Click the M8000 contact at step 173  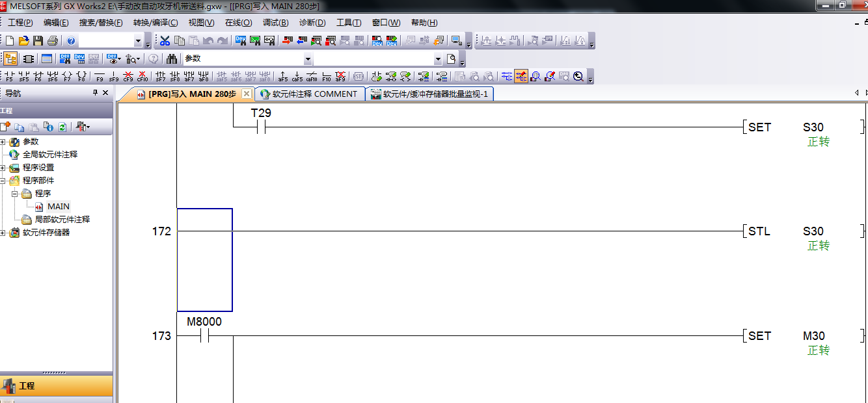tap(204, 336)
